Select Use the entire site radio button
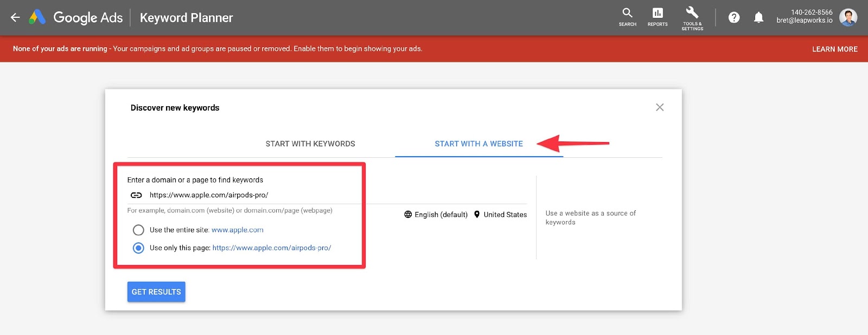The image size is (868, 335). (138, 230)
